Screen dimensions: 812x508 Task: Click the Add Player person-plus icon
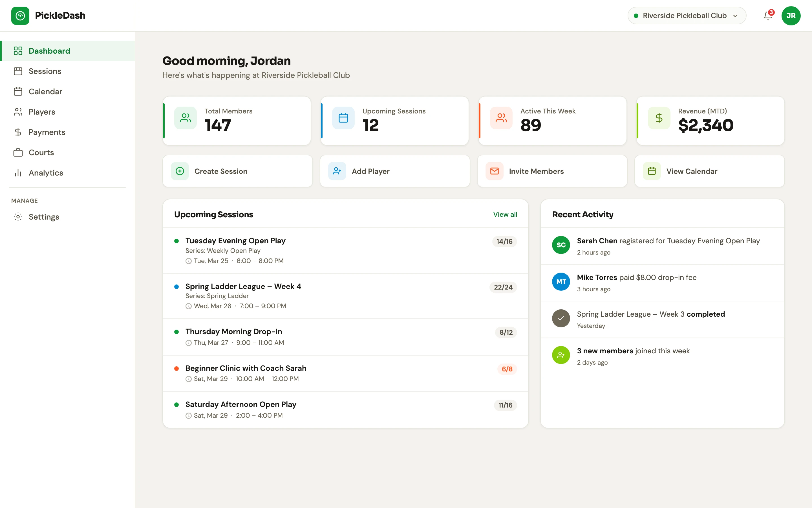pyautogui.click(x=337, y=171)
